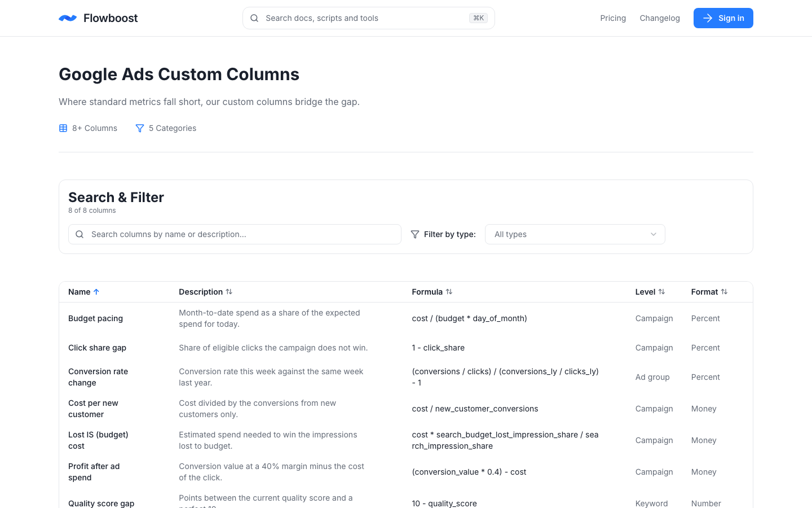
Task: Click the formula (conversion_value * 0.4) - cost
Action: coord(469,472)
